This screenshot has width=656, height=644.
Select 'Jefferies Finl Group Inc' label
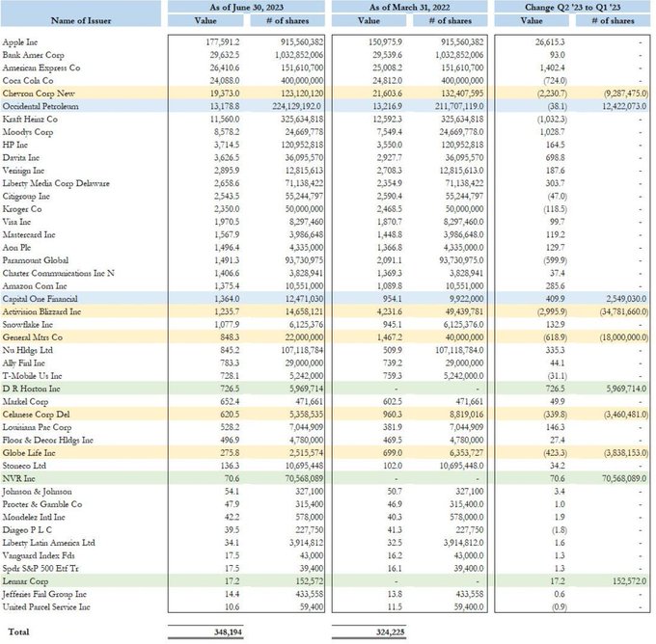44,594
